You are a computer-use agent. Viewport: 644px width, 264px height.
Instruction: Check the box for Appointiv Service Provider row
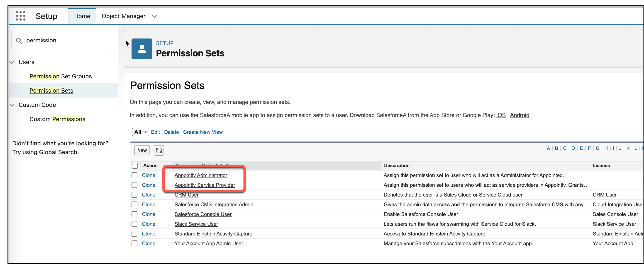tap(134, 185)
